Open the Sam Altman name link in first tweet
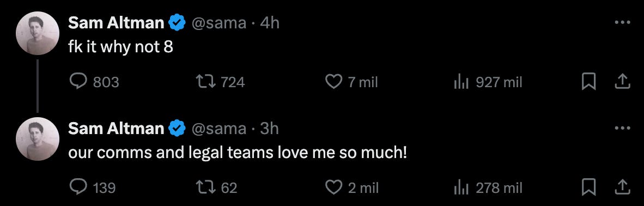 click(116, 23)
